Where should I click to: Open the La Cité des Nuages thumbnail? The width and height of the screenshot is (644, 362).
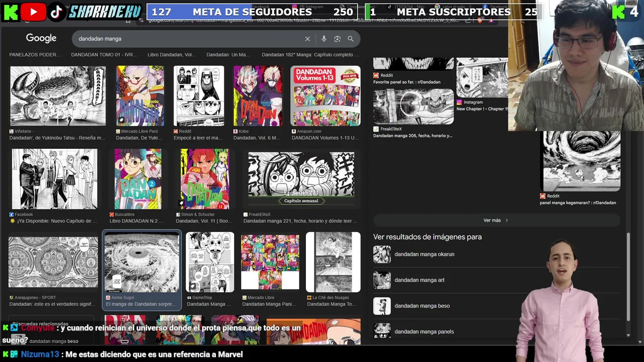(x=333, y=262)
